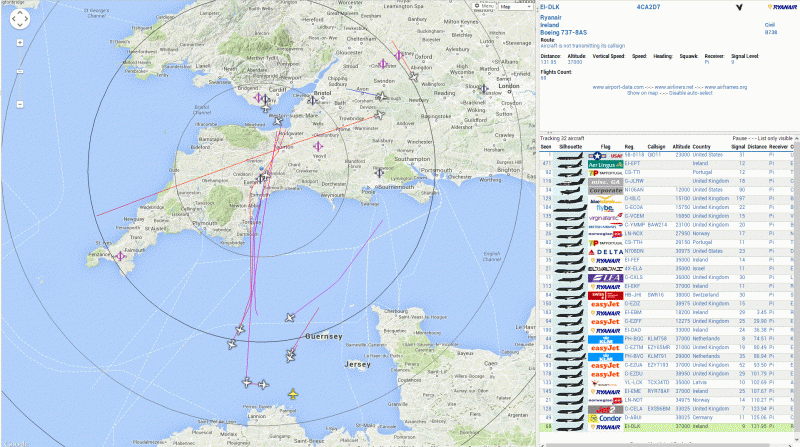Click the Corporate flag for N106AN
Viewport: 800px width, 447px height.
(605, 190)
